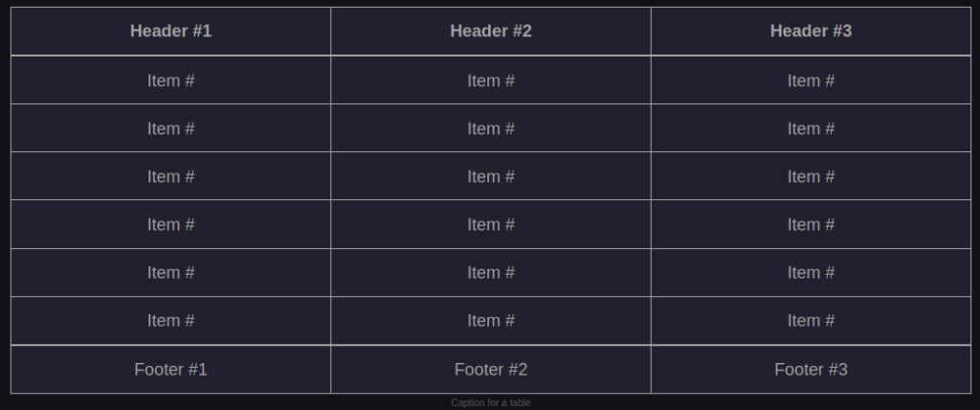Screen dimensions: 980x410
Task: Click fourth-row Item # in Header #2 column
Action: (x=490, y=224)
